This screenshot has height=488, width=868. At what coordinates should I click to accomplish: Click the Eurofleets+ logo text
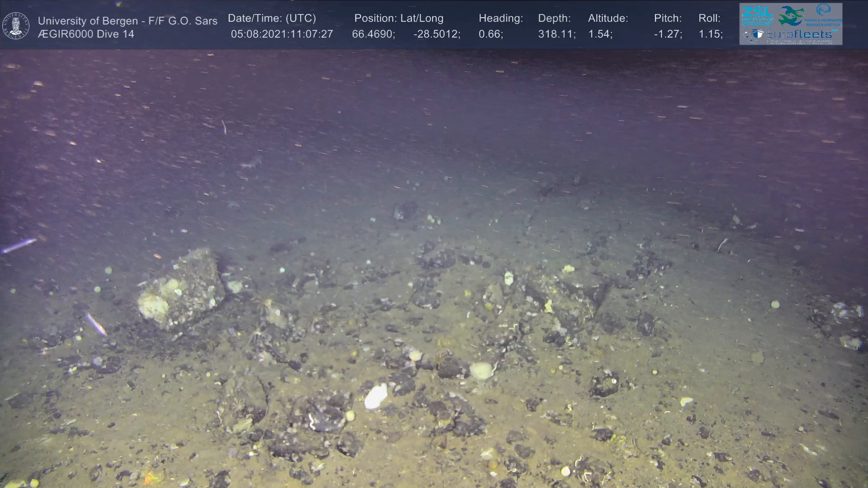800,34
